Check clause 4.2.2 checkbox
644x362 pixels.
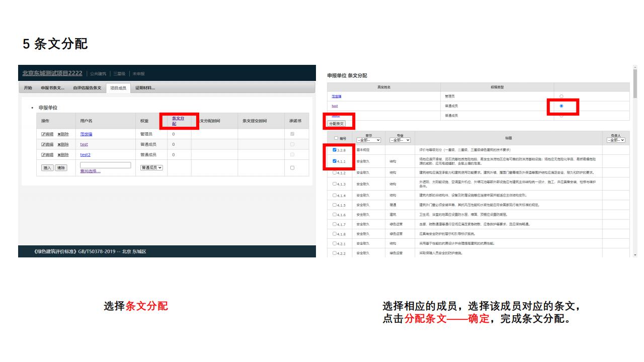(x=335, y=253)
